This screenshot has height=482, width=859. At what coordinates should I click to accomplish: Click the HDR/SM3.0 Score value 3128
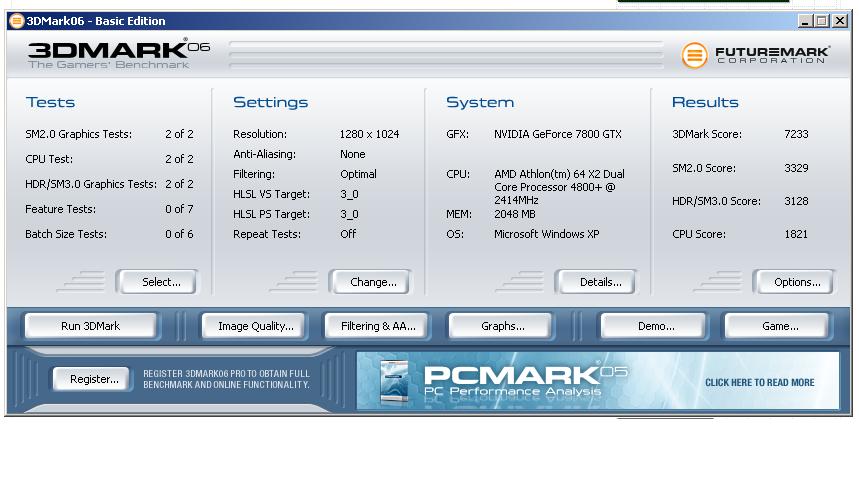(x=796, y=201)
